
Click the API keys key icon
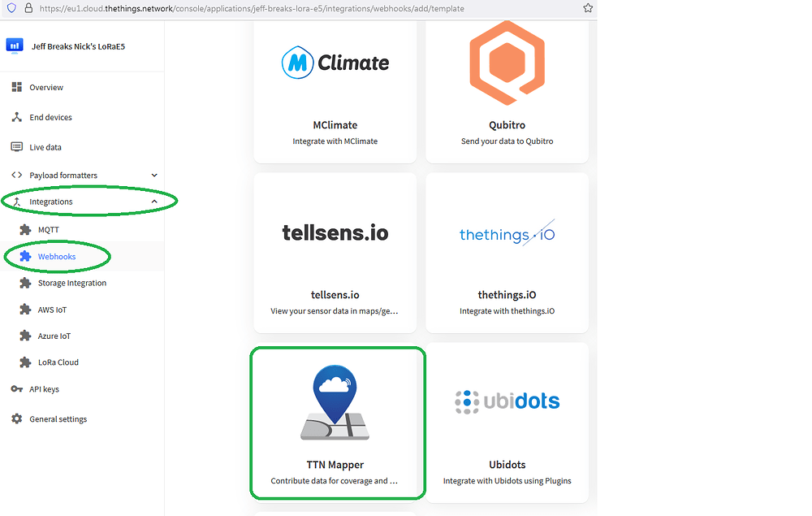coord(16,389)
